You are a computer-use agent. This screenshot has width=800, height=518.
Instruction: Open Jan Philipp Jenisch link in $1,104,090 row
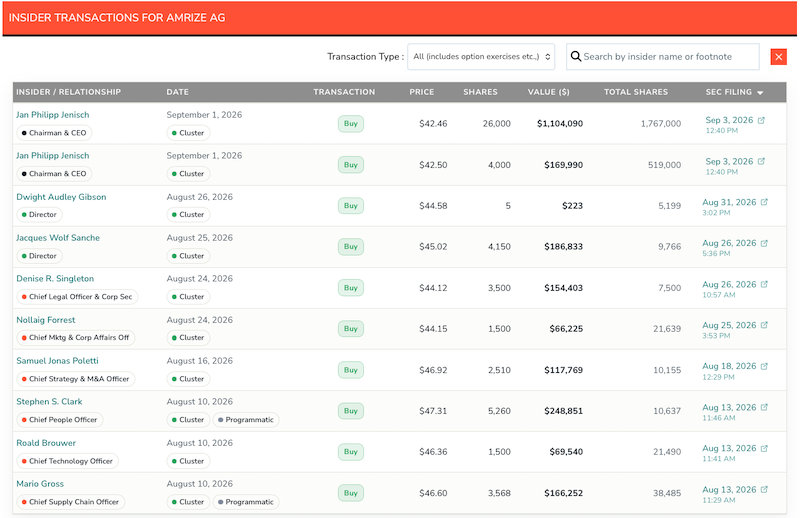coord(53,115)
